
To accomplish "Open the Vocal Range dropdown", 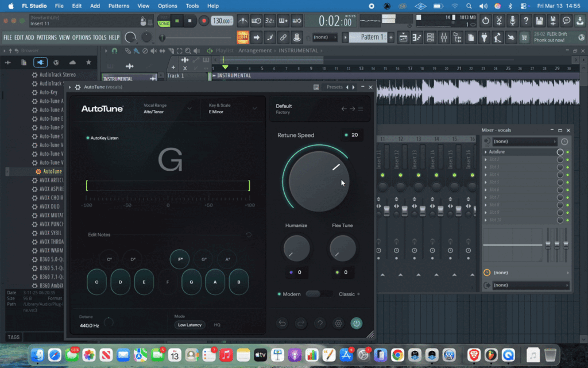I will pyautogui.click(x=167, y=109).
